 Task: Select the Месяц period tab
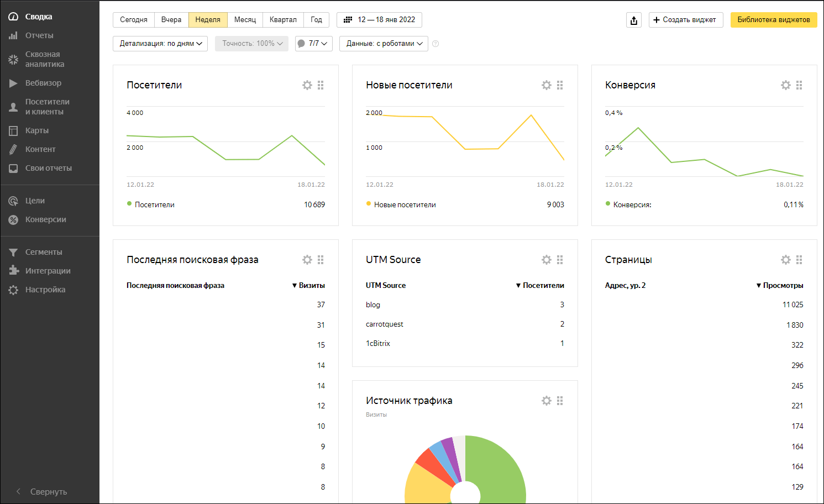click(245, 20)
